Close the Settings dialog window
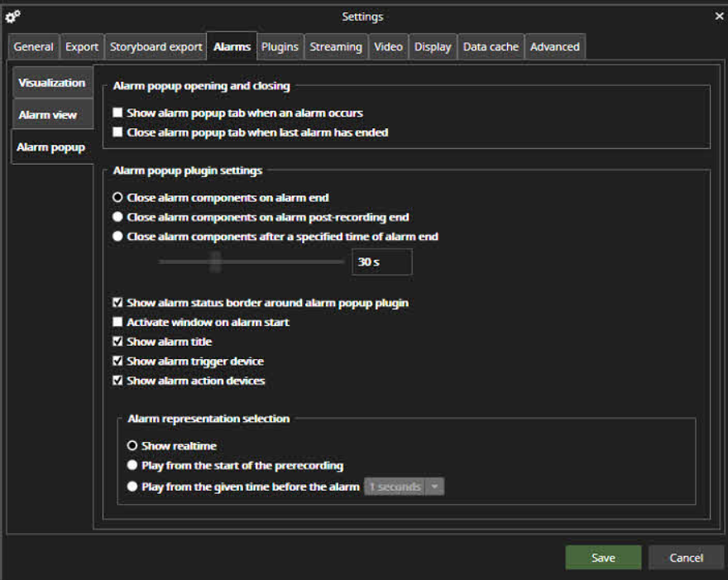The image size is (728, 580). click(x=718, y=16)
